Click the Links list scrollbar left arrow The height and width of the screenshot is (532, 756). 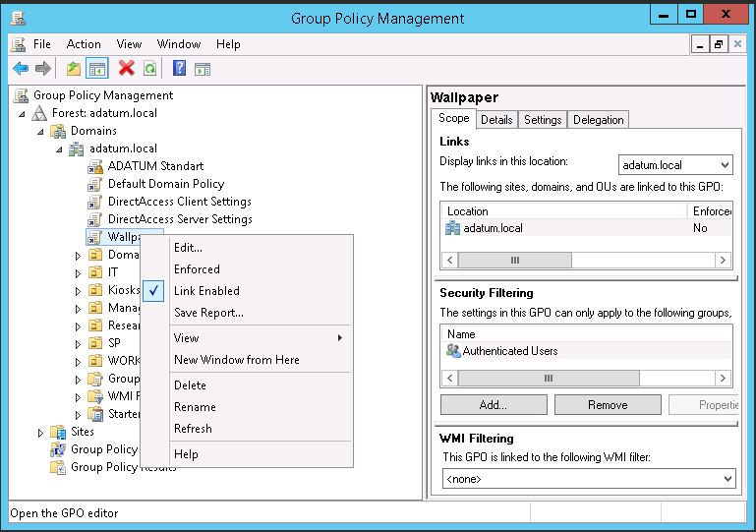[x=450, y=260]
